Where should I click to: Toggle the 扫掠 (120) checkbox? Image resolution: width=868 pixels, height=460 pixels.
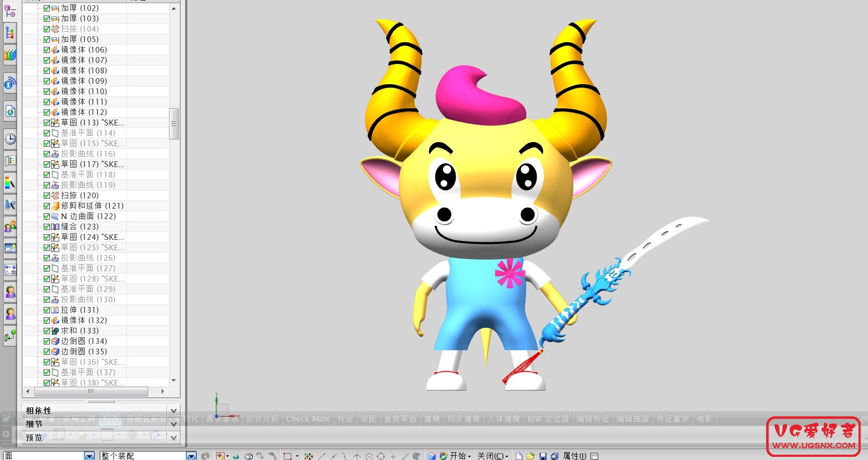pyautogui.click(x=47, y=196)
